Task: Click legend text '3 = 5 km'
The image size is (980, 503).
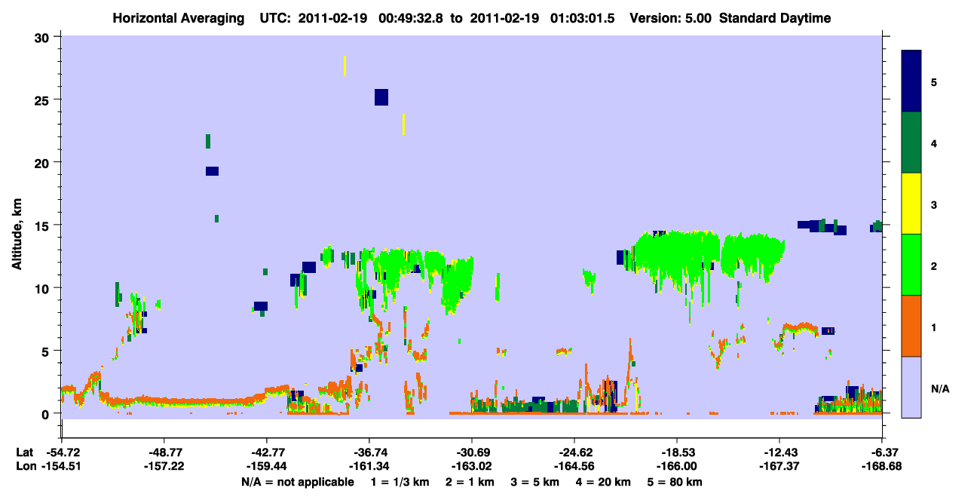Action: pos(535,482)
